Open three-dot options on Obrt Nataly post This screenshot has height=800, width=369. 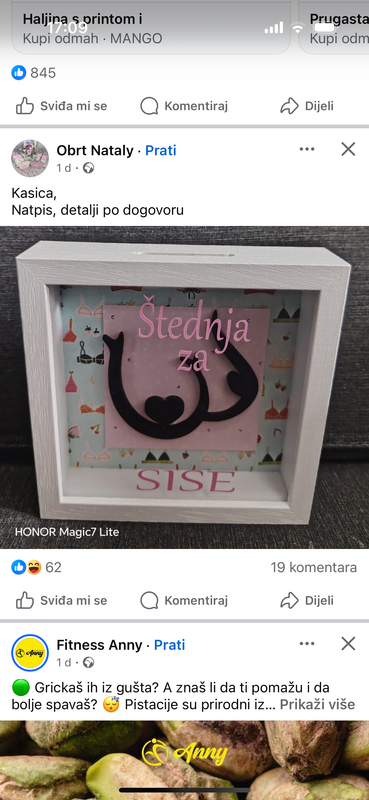point(307,149)
